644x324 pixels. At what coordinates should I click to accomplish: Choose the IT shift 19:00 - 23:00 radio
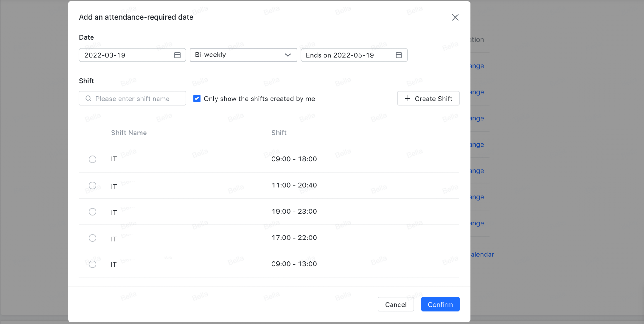pyautogui.click(x=92, y=212)
